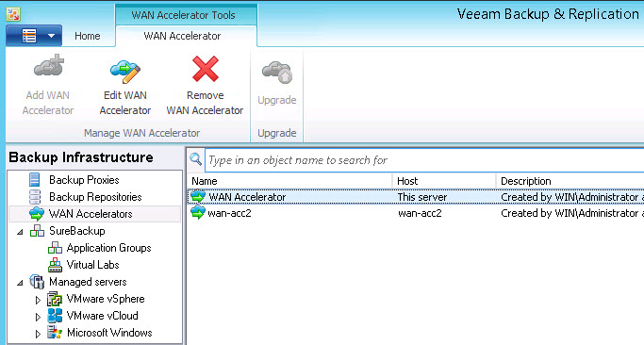Select the 'wan-acc2' name cell

click(229, 213)
